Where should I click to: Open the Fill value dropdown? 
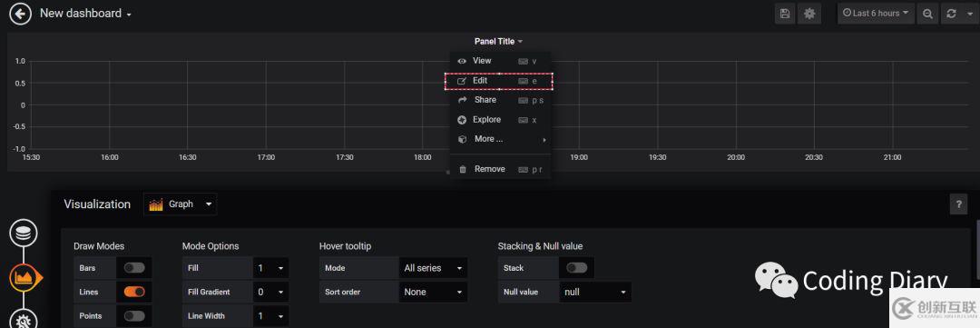point(270,268)
